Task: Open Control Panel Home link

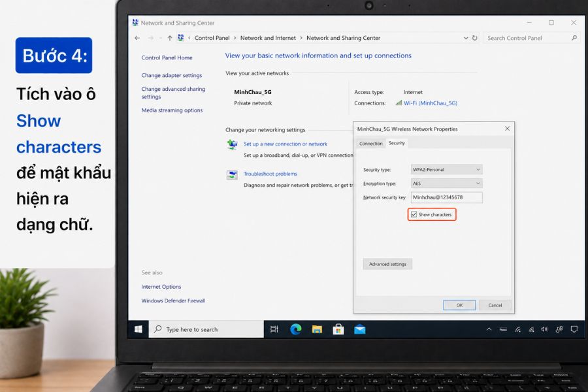Action: click(167, 57)
